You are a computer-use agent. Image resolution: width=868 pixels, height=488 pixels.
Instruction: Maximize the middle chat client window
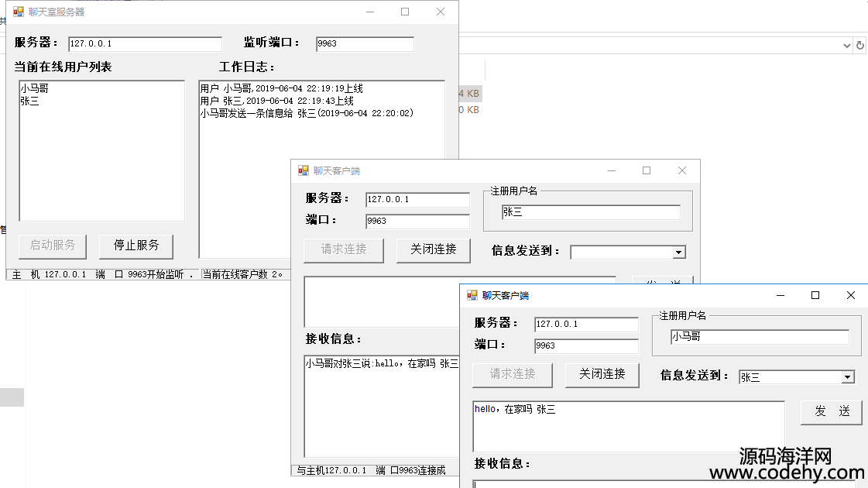coord(647,171)
